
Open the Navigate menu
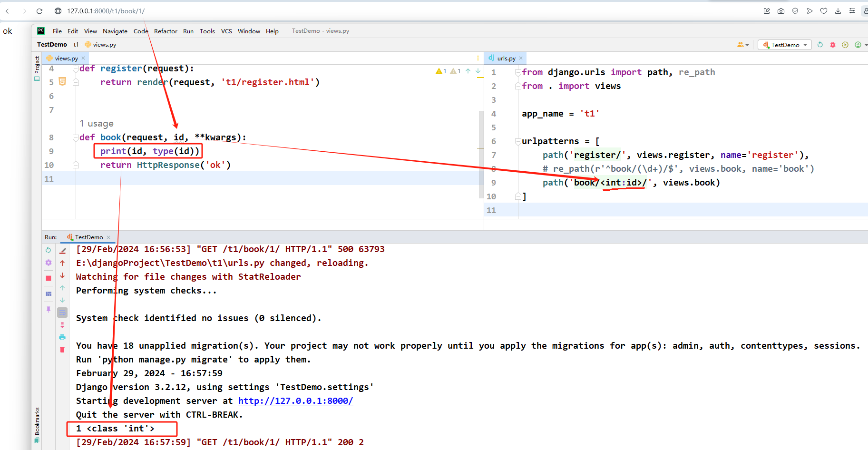(115, 31)
